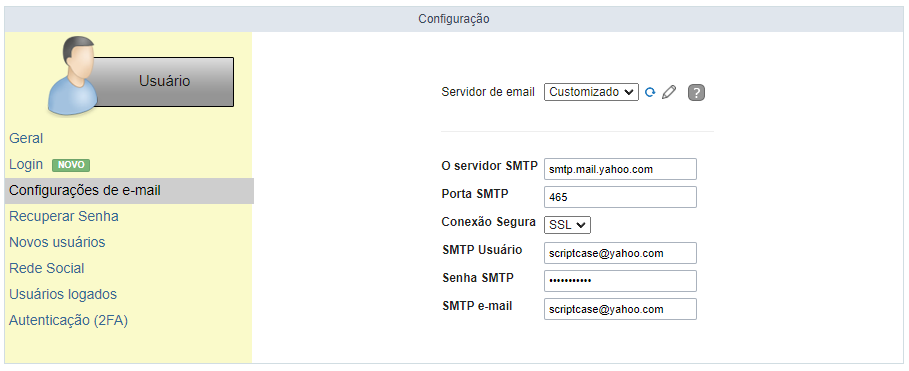This screenshot has height=371, width=909.
Task: Click the Configuração title bar text
Action: 454,19
